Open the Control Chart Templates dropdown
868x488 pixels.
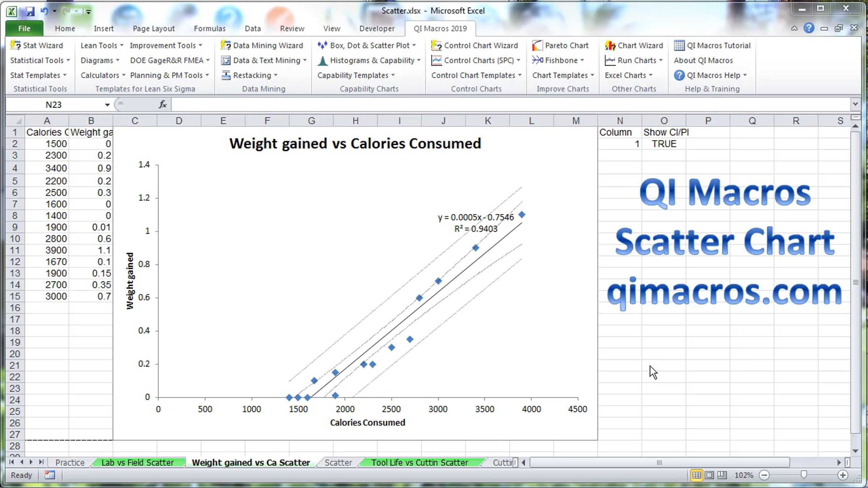point(477,75)
